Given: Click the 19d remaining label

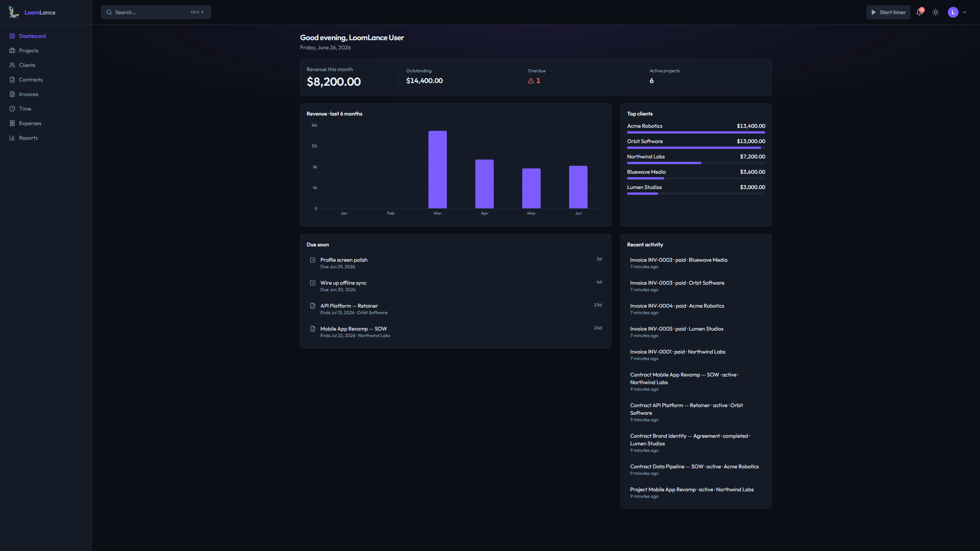Looking at the screenshot, I should pyautogui.click(x=598, y=305).
